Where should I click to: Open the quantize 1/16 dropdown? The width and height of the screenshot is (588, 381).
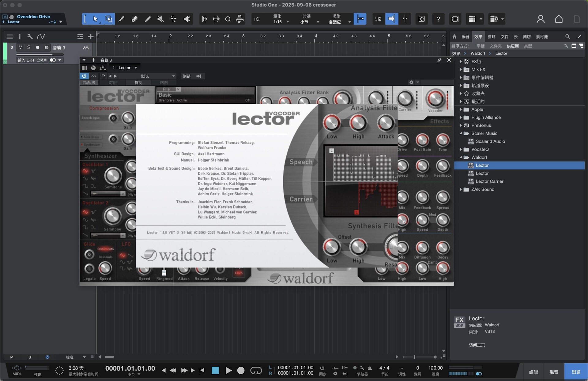click(x=281, y=22)
